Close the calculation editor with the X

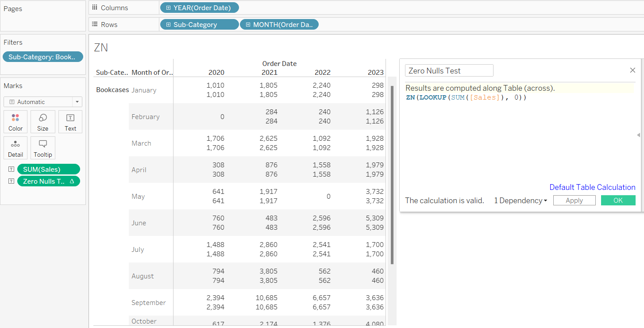point(632,70)
